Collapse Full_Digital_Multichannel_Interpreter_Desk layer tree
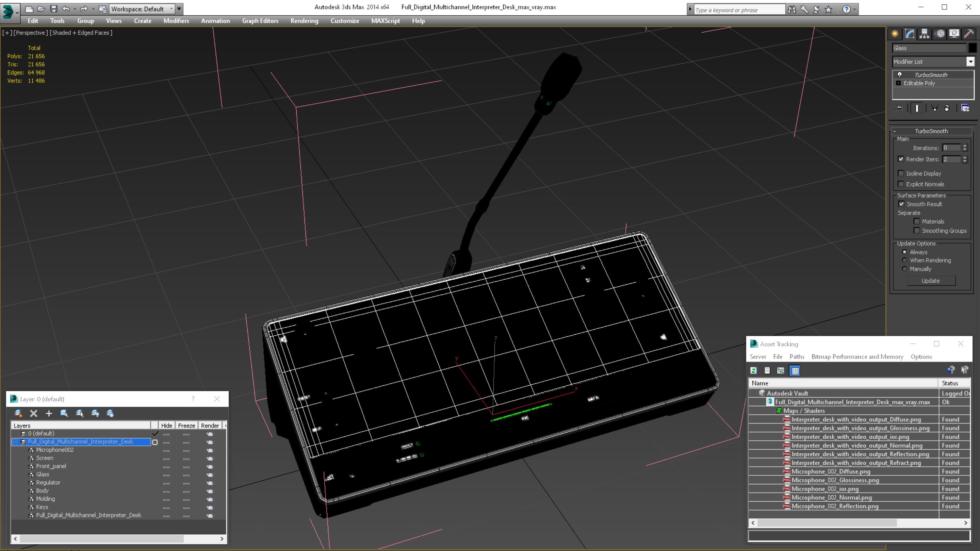Screen dimensions: 980x551 click(16, 441)
